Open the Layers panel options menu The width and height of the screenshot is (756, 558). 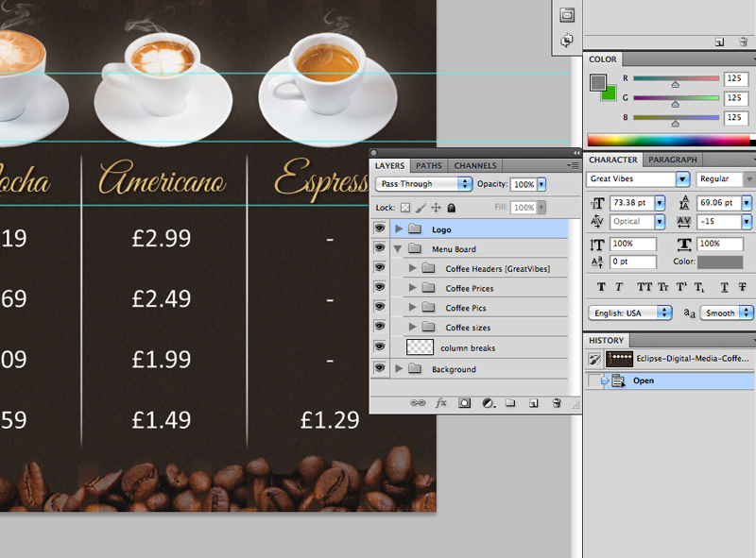[x=573, y=165]
